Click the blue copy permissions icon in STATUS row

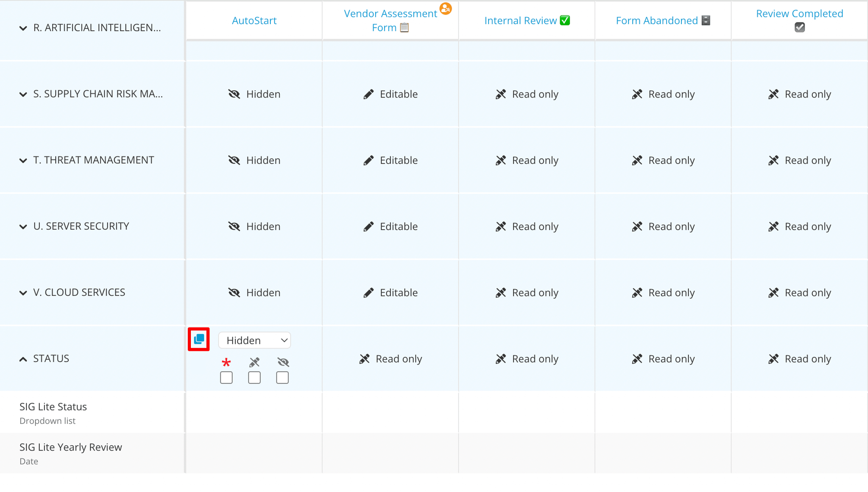pos(199,339)
